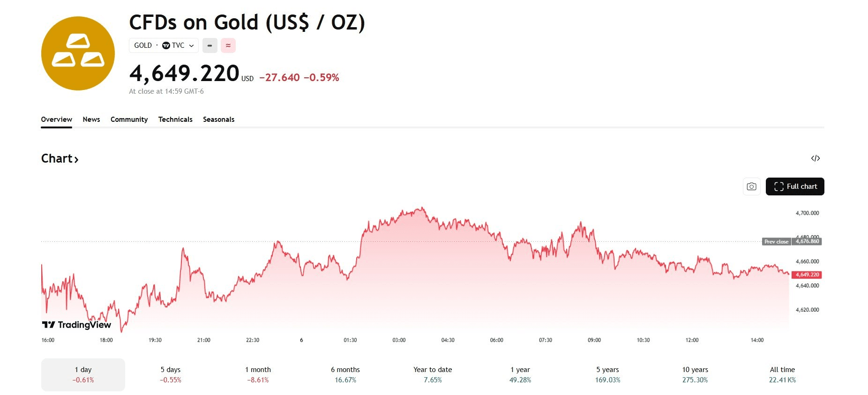Select the 1 year range

520,374
